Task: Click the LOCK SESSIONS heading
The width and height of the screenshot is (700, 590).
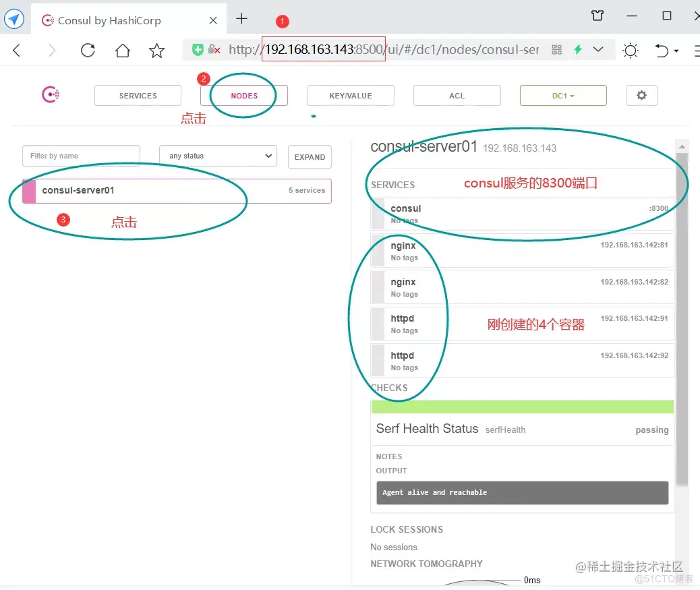Action: [407, 529]
